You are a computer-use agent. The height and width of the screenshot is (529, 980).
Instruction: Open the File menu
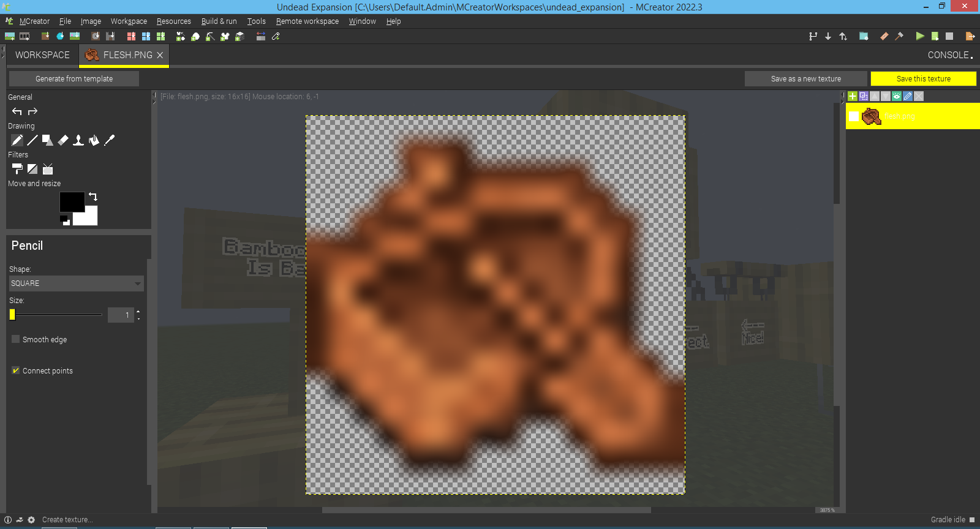pyautogui.click(x=65, y=21)
